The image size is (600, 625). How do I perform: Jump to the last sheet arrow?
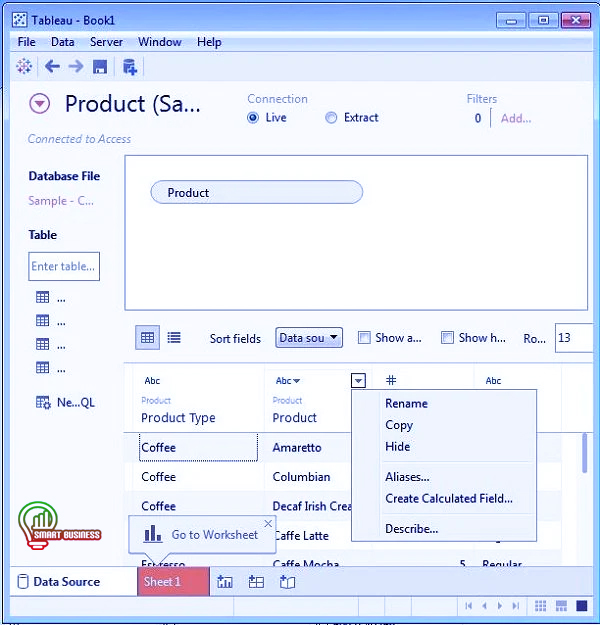pyautogui.click(x=515, y=606)
